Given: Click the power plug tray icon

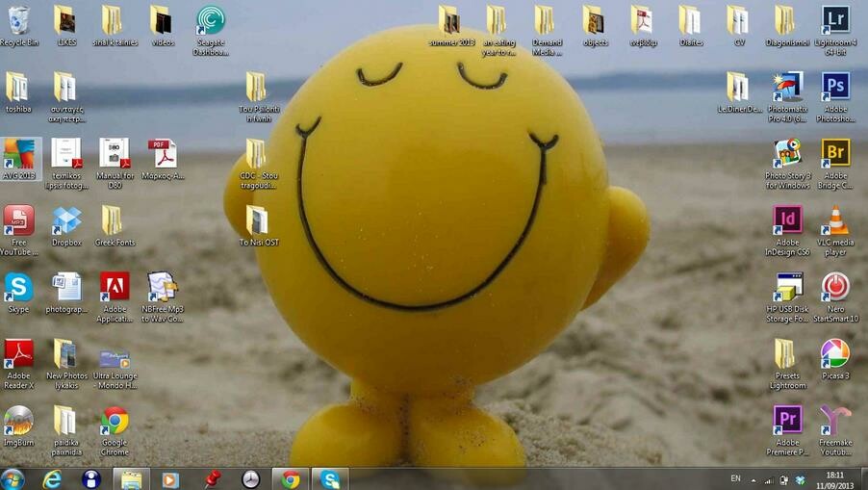Looking at the screenshot, I should pos(784,480).
